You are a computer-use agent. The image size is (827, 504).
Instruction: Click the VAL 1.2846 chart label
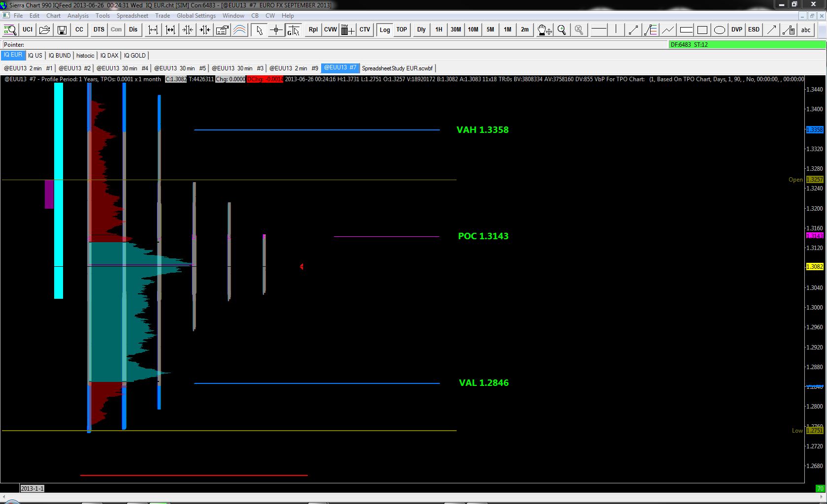[x=484, y=383]
